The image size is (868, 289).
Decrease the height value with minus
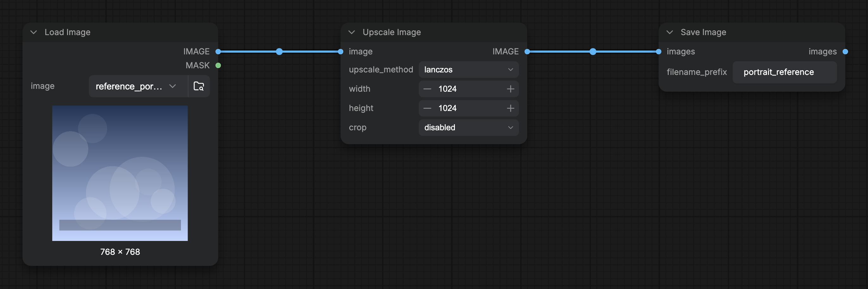(x=427, y=108)
